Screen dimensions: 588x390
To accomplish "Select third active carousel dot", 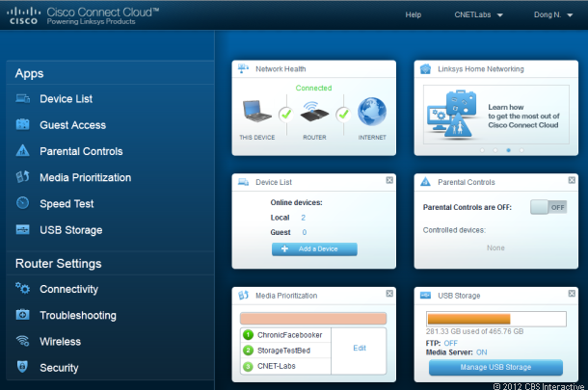I will [509, 150].
